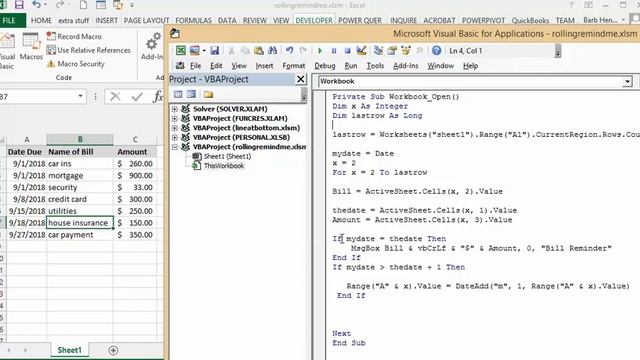Close the Project - VBAProject pane
The width and height of the screenshot is (640, 360).
[x=300, y=79]
